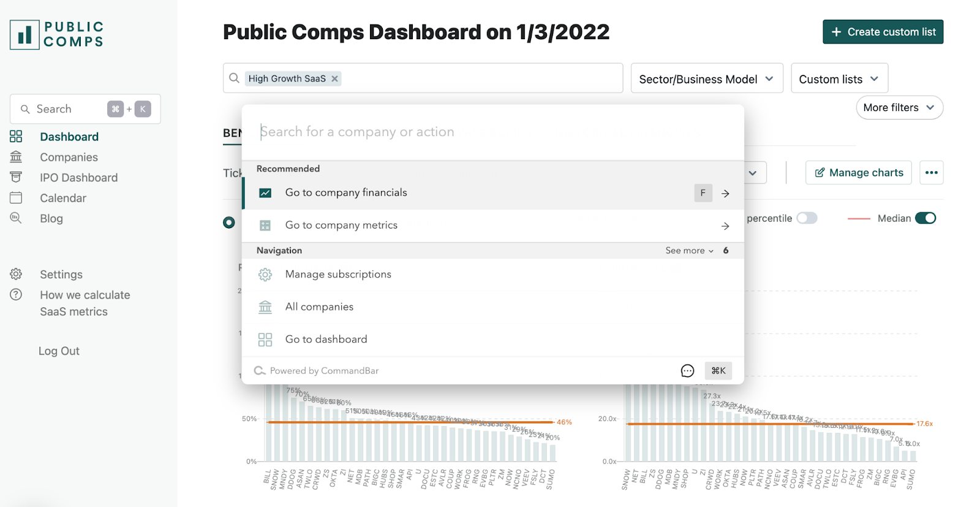This screenshot has width=980, height=507.
Task: Click the IPO Dashboard icon in sidebar
Action: 16,177
